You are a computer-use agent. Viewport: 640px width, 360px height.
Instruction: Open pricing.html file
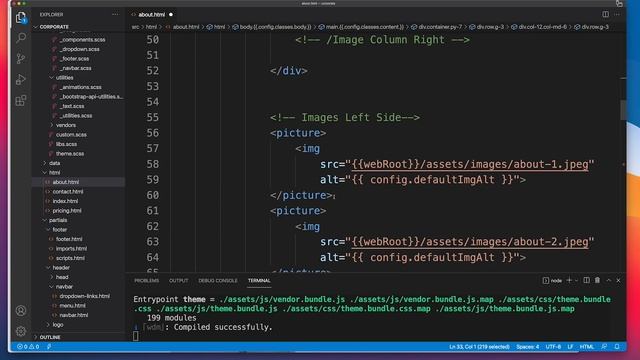pyautogui.click(x=67, y=211)
